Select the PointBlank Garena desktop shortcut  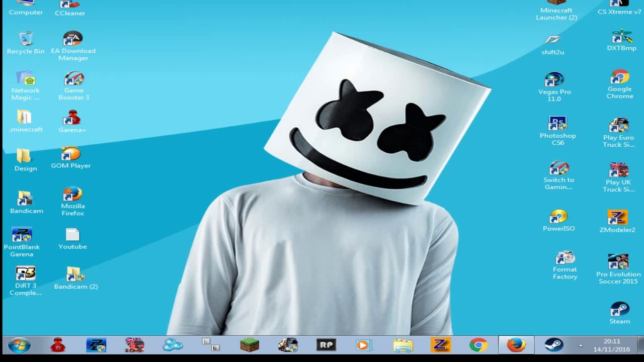[22, 242]
